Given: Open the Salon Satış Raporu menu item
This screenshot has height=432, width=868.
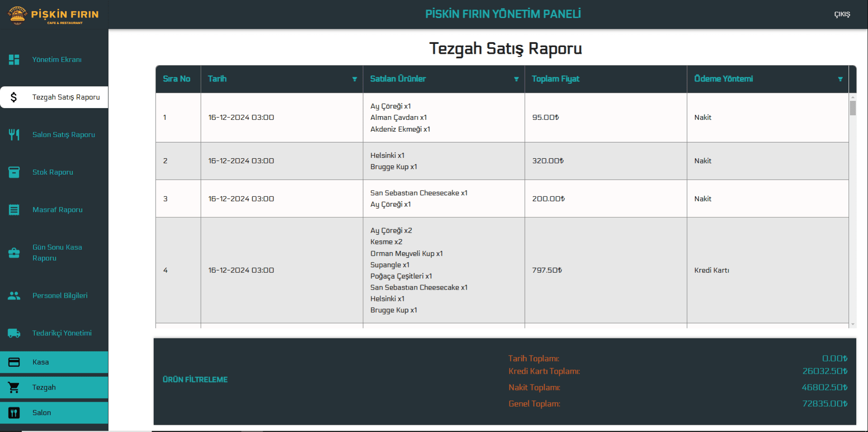Looking at the screenshot, I should pos(63,135).
